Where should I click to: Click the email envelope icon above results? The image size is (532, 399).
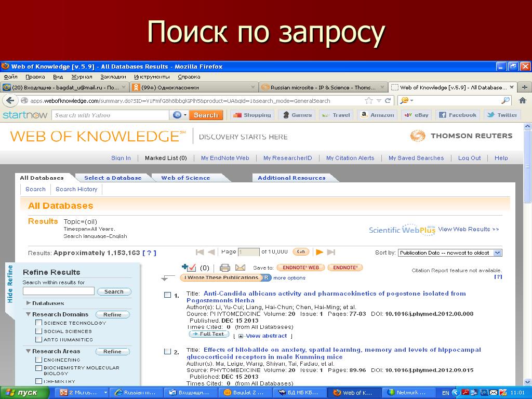(x=240, y=268)
